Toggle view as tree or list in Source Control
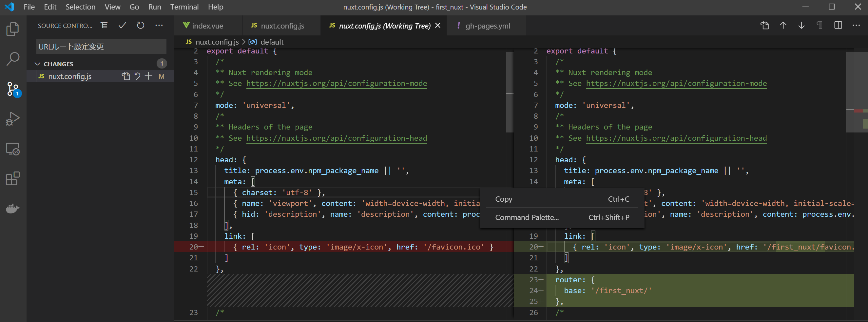The width and height of the screenshot is (868, 322). pyautogui.click(x=104, y=26)
